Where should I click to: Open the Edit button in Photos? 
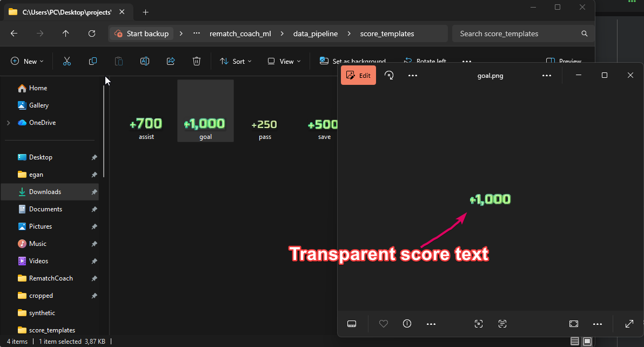pyautogui.click(x=358, y=75)
